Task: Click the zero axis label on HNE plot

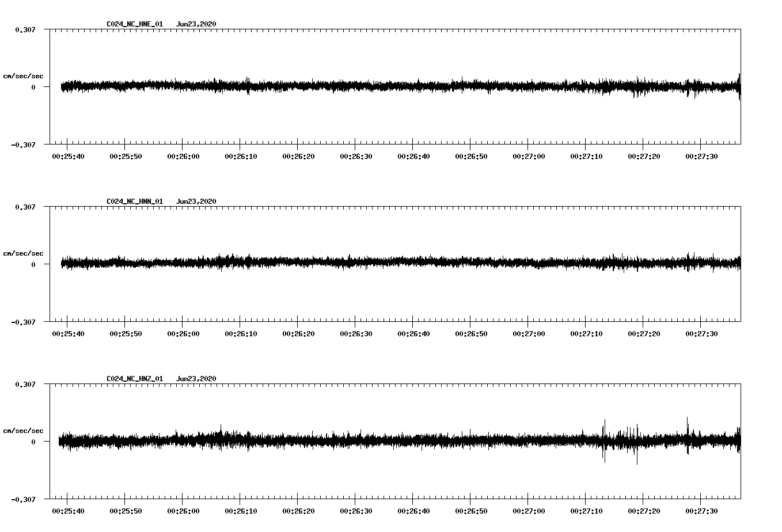Action: (x=33, y=87)
